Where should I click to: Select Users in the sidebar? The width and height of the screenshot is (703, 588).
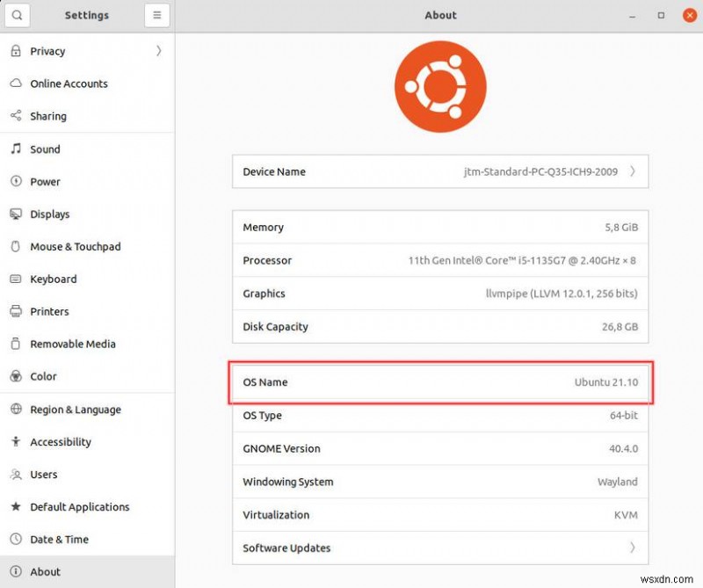click(x=87, y=474)
